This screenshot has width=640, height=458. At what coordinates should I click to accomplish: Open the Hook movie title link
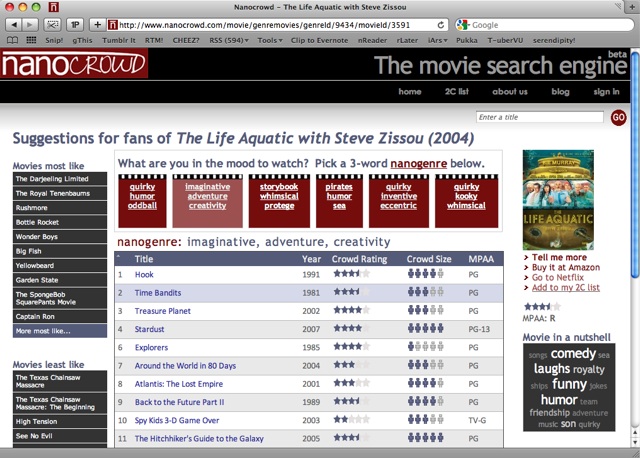pyautogui.click(x=144, y=275)
